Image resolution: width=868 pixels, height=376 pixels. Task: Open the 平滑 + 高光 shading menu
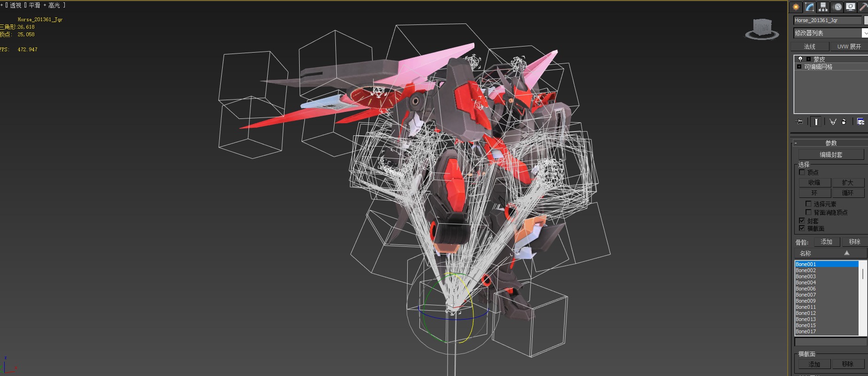click(x=45, y=5)
